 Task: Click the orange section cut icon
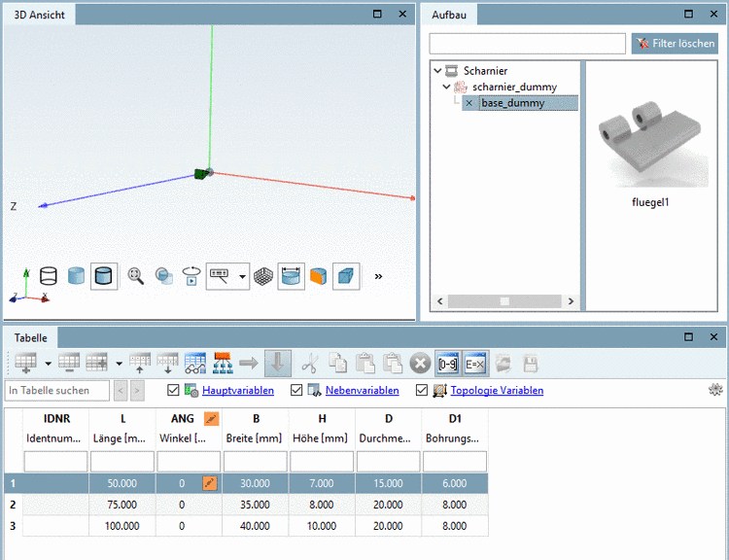(x=318, y=276)
